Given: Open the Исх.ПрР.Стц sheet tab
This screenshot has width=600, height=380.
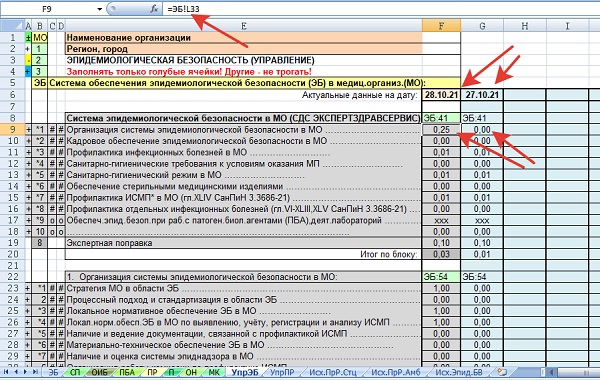Looking at the screenshot, I should click(333, 372).
